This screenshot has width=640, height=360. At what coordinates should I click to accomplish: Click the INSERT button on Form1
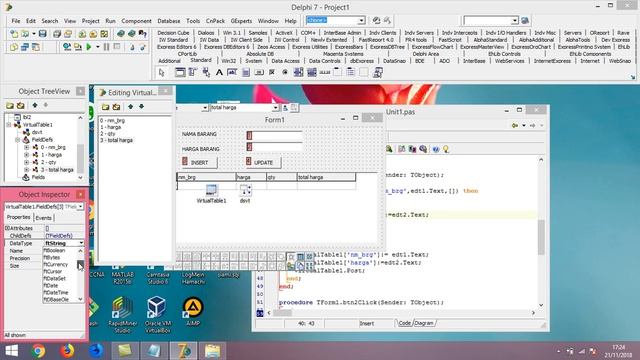click(199, 162)
